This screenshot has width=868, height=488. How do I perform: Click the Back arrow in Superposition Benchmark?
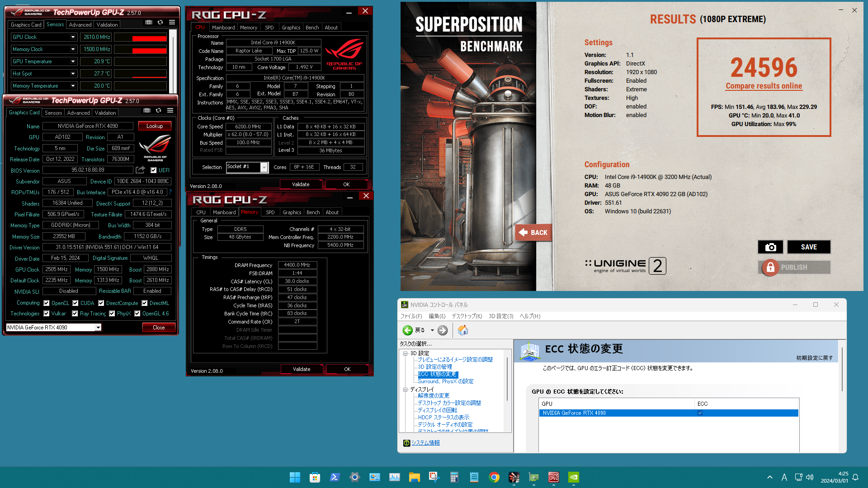533,232
